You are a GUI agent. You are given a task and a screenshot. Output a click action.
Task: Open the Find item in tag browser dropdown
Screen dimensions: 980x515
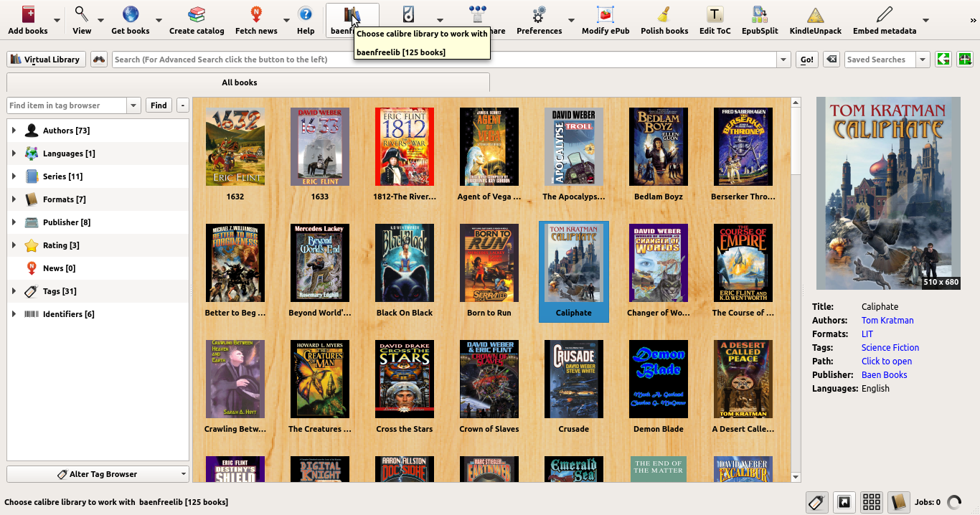point(133,105)
